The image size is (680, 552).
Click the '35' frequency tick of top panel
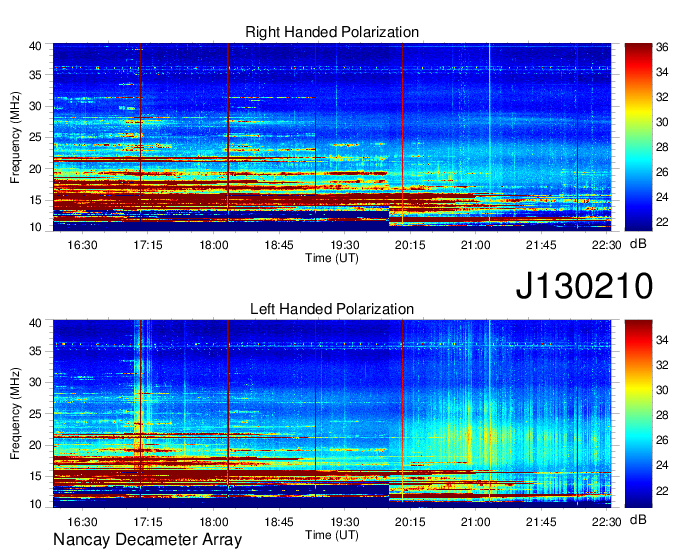(35, 75)
